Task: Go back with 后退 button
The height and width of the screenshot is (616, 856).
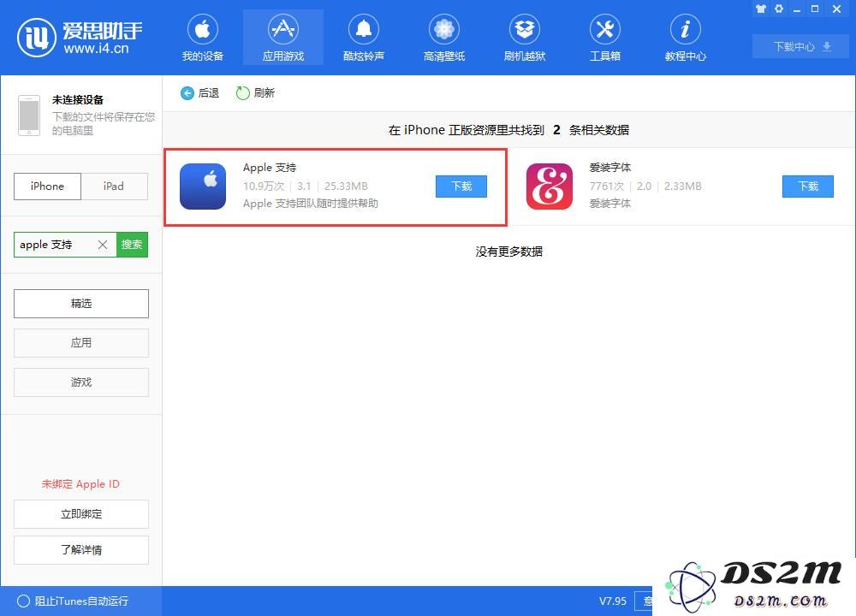Action: (x=199, y=93)
